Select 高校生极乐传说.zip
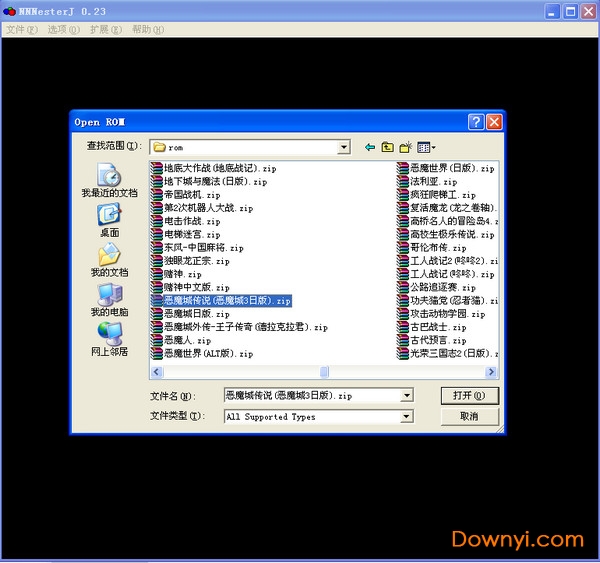This screenshot has height=563, width=600. tap(446, 234)
